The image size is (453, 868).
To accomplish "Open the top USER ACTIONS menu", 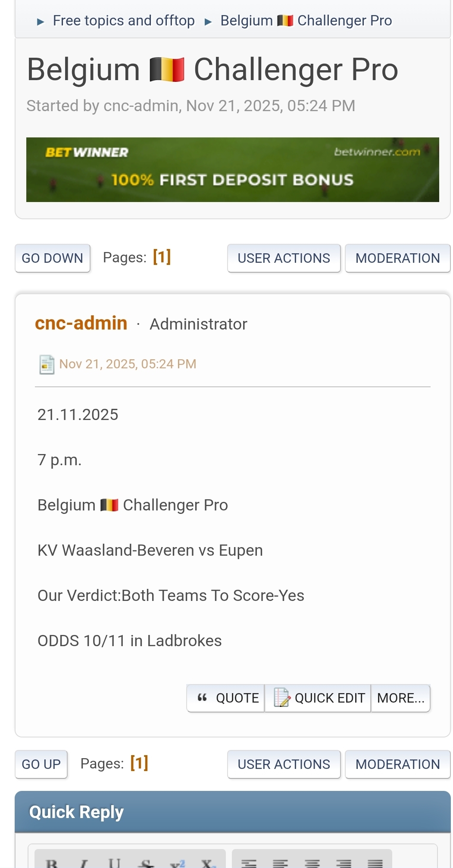I will click(284, 258).
